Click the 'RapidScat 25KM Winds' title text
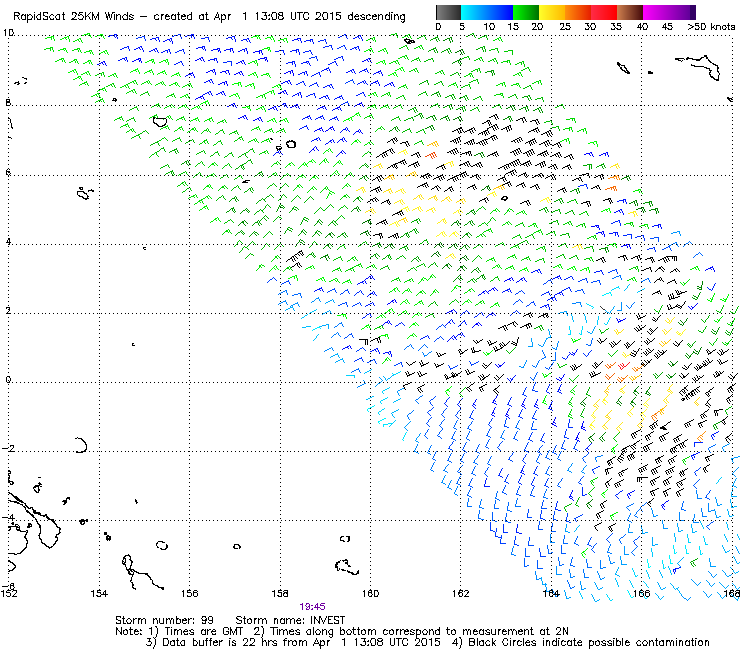 [x=74, y=17]
